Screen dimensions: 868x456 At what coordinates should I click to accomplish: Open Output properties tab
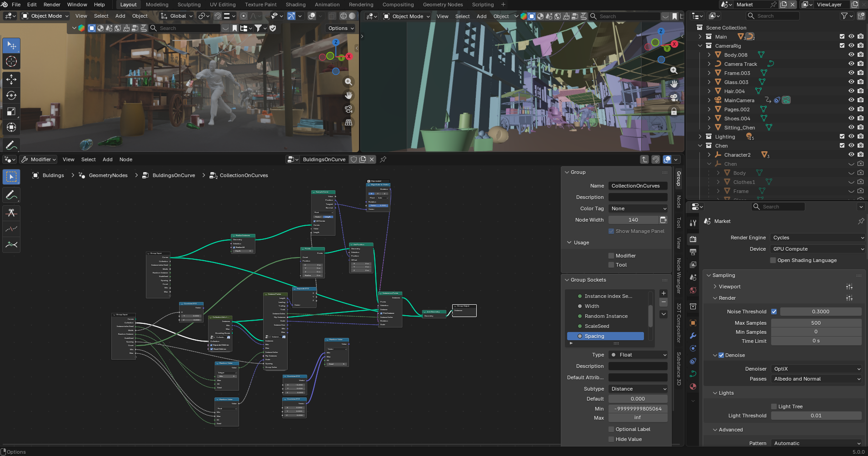pos(693,252)
